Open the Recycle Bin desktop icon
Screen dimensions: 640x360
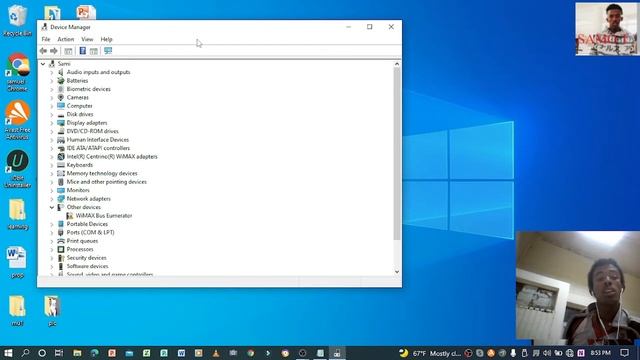click(x=17, y=21)
